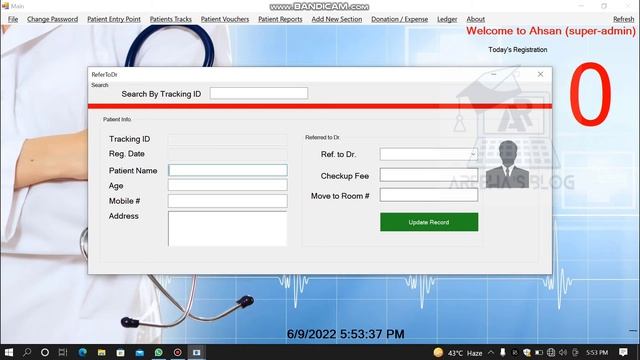Click the read-only Tracking ID field

[x=228, y=139]
